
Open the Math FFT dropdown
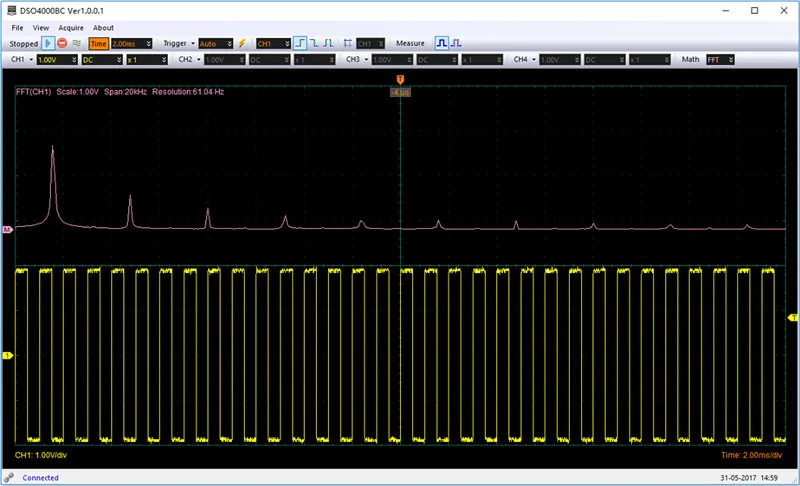click(720, 60)
